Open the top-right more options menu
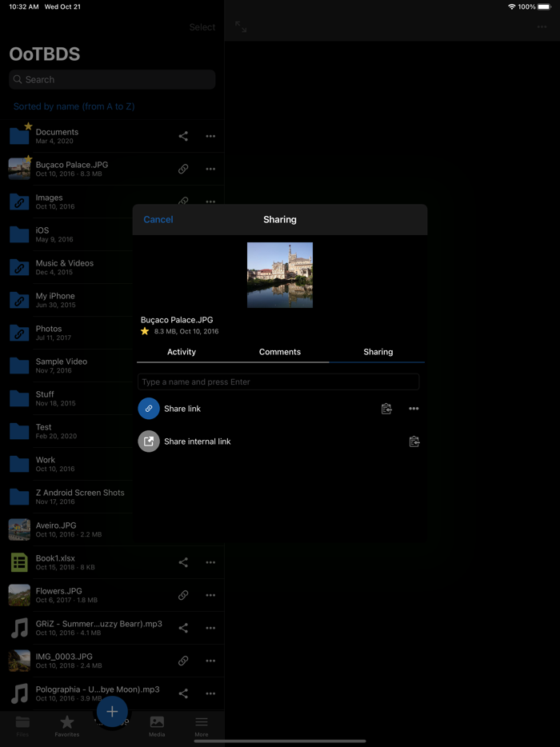560x747 pixels. click(x=542, y=27)
